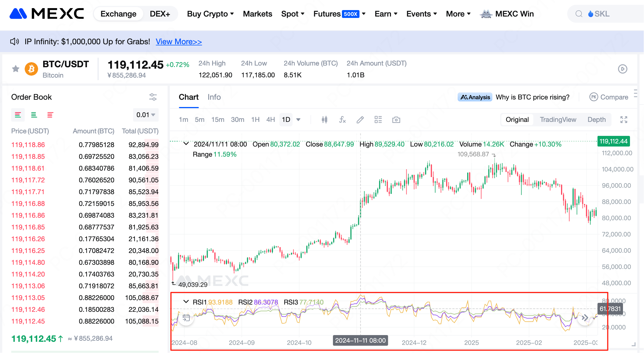Open the Info tab
Image resolution: width=644 pixels, height=353 pixels.
pos(214,97)
